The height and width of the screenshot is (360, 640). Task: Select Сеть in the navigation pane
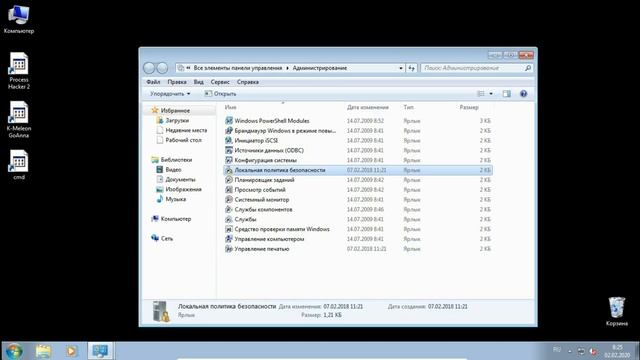167,238
